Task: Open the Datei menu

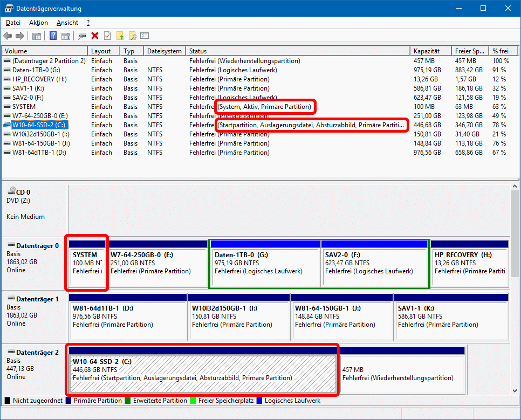Action: coord(13,23)
